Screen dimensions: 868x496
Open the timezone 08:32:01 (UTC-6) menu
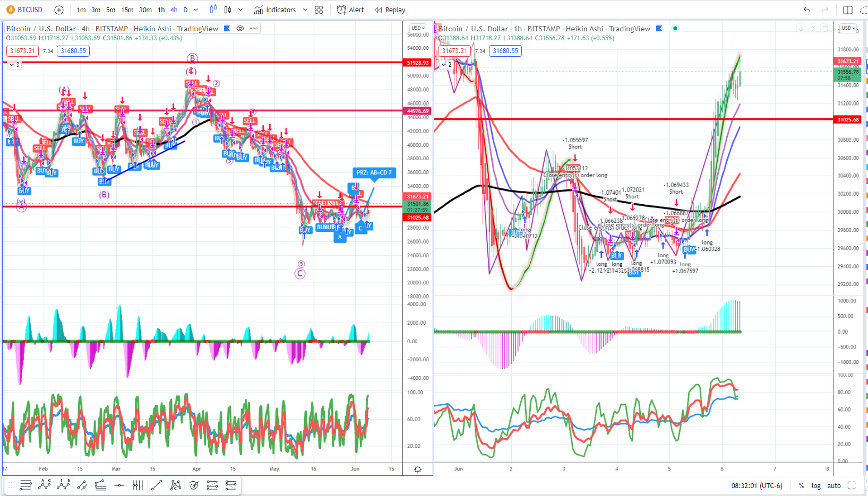click(757, 485)
